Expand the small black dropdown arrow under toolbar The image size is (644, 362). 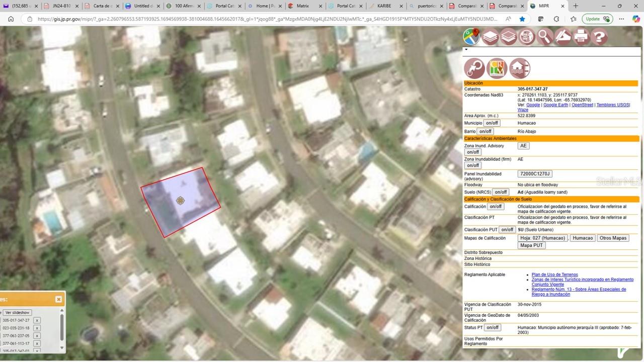[x=466, y=50]
